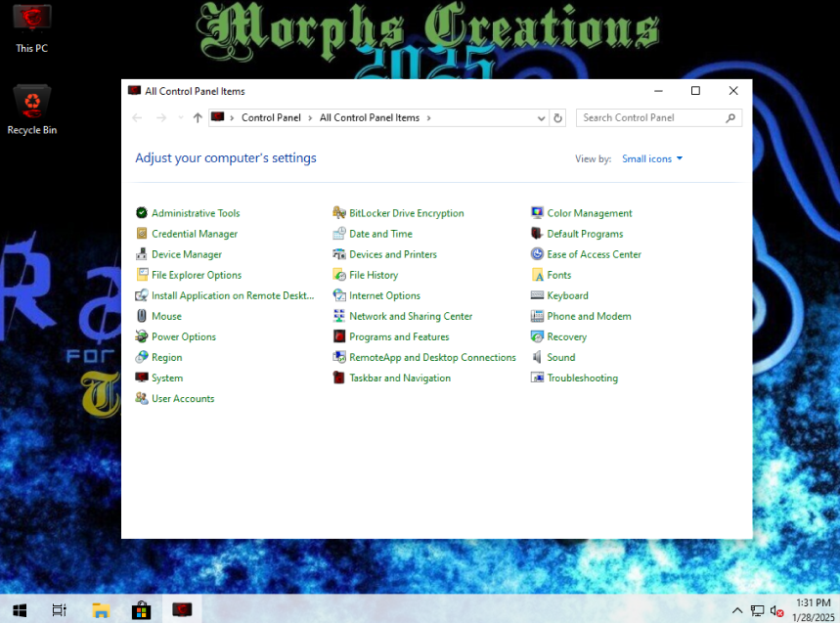Image resolution: width=840 pixels, height=623 pixels.
Task: Click the muted volume tray icon
Action: pos(776,610)
